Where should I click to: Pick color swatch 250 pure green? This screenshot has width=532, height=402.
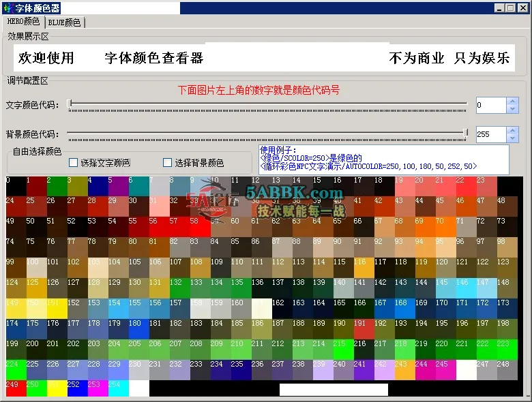pos(37,388)
